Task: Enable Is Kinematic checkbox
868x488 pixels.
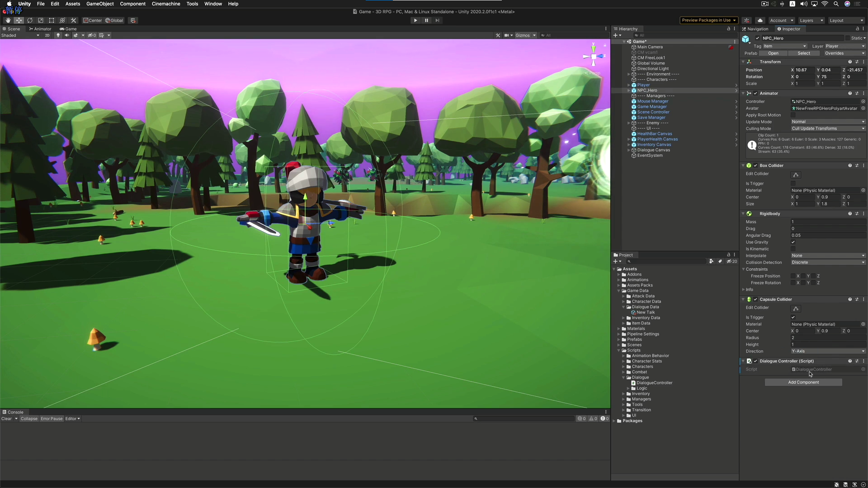Action: coord(793,249)
